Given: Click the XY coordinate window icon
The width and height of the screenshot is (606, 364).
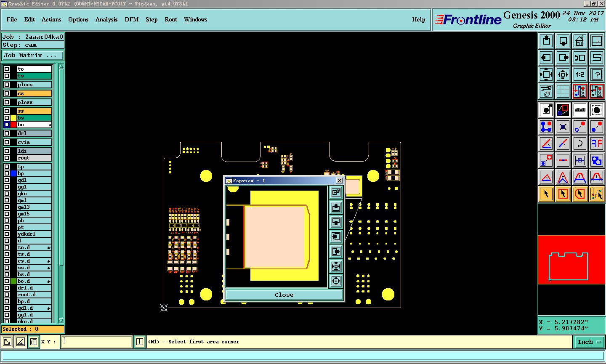Looking at the screenshot, I should coord(597,41).
